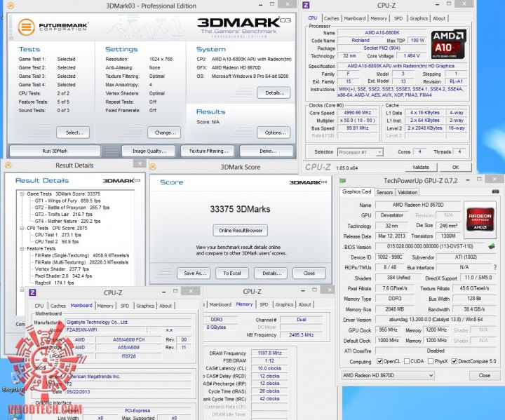Open the Processor #1 selection dropdown
Screen dimensions: 505x420
coord(360,152)
